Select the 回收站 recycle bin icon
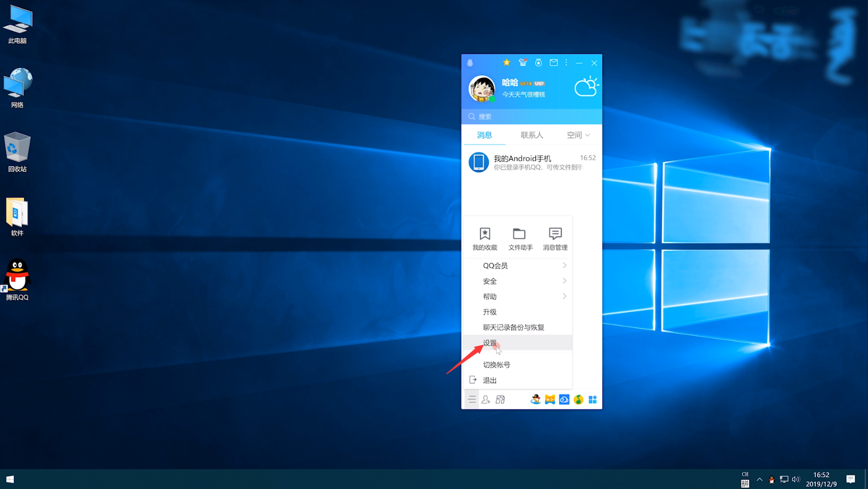This screenshot has width=868, height=489. click(18, 153)
